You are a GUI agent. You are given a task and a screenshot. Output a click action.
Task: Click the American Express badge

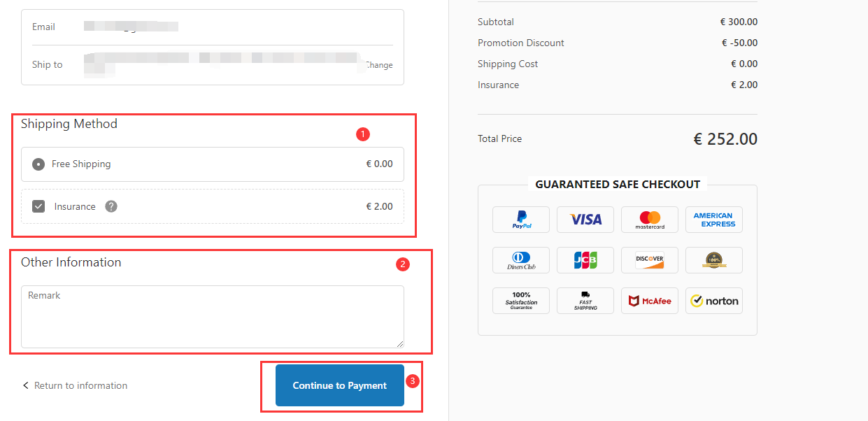pos(714,220)
